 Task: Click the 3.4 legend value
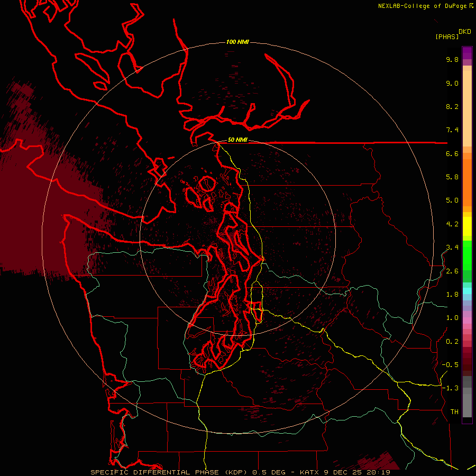(x=452, y=247)
